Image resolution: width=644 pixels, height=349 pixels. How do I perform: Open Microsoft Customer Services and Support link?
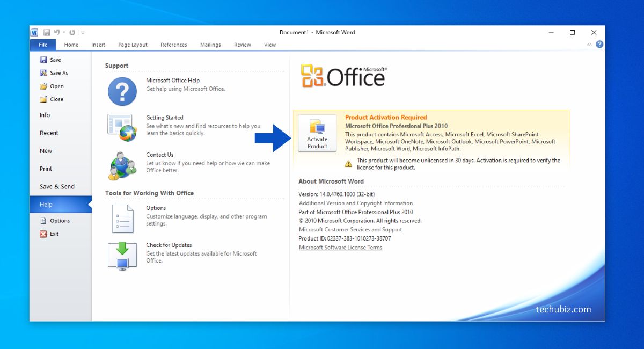click(350, 230)
